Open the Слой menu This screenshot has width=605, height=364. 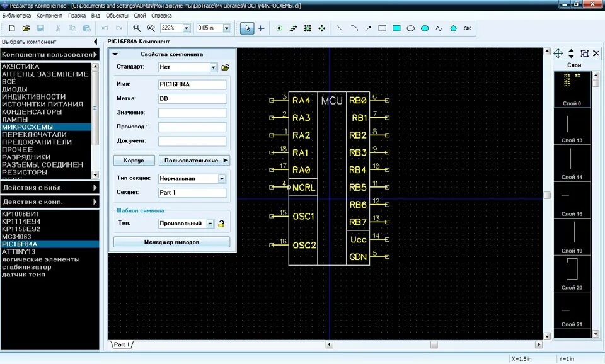(140, 16)
